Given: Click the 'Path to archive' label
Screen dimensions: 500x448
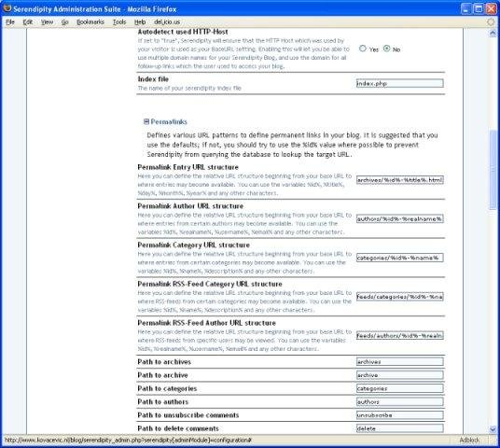Looking at the screenshot, I should click(162, 375).
